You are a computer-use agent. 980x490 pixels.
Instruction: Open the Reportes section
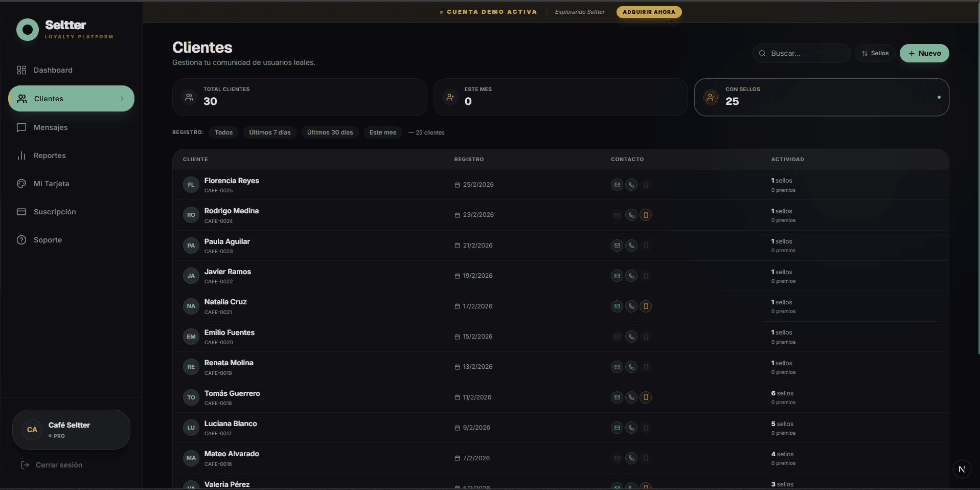[x=49, y=155]
